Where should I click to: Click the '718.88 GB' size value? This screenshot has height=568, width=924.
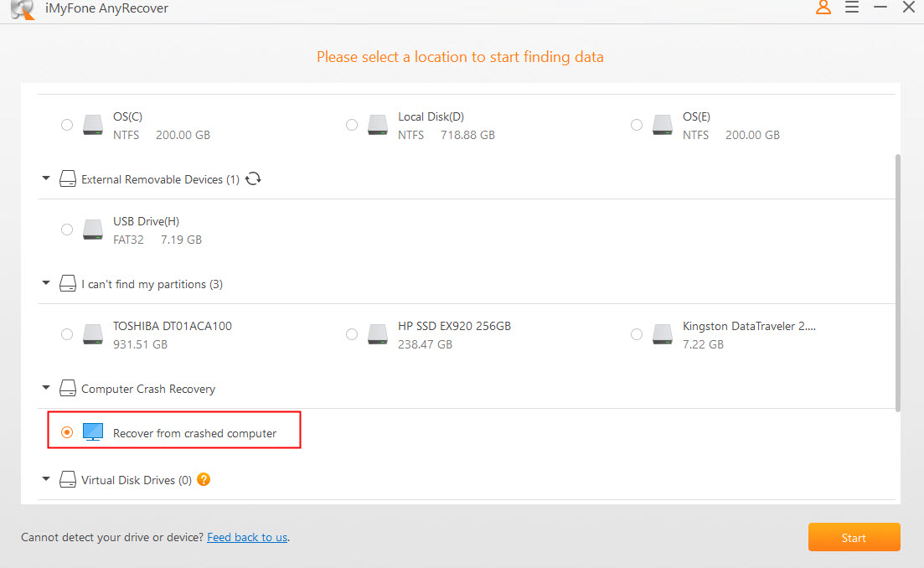click(x=468, y=135)
